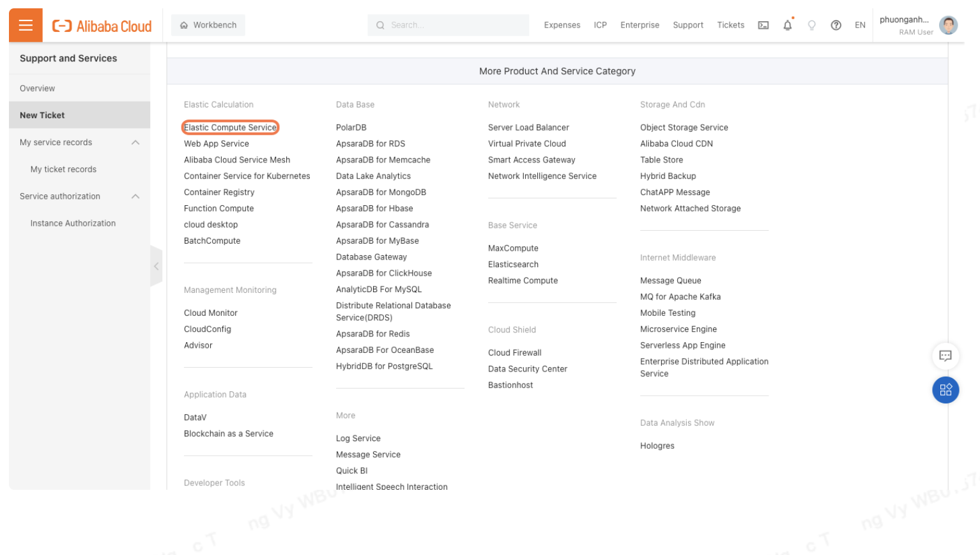Choose Elastic Compute Service link

(x=230, y=128)
